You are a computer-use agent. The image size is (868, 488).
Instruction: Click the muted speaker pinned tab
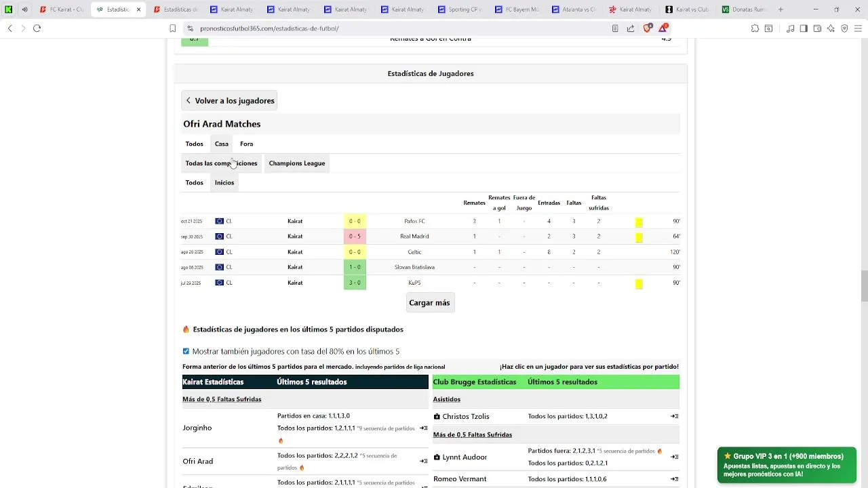click(x=25, y=9)
